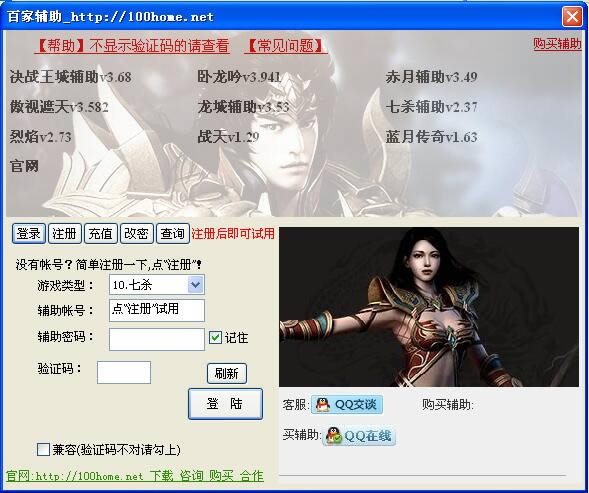Click 刷新 to refresh the captcha
589x493 pixels.
[x=227, y=373]
